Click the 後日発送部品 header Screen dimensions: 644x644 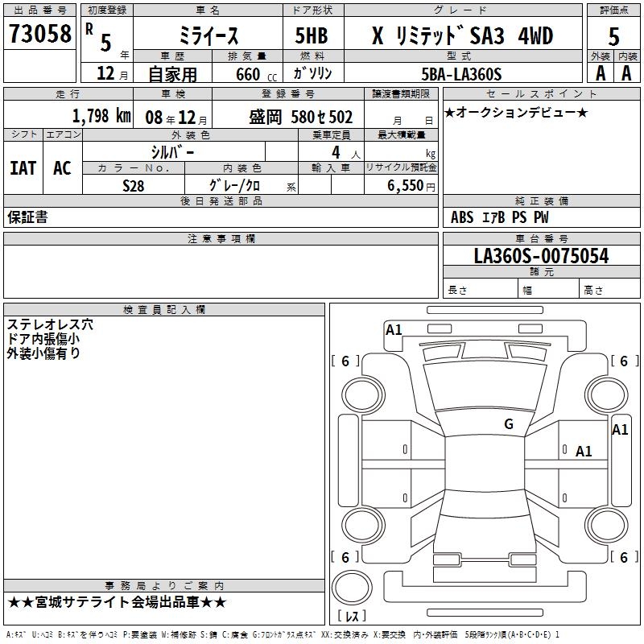point(221,200)
